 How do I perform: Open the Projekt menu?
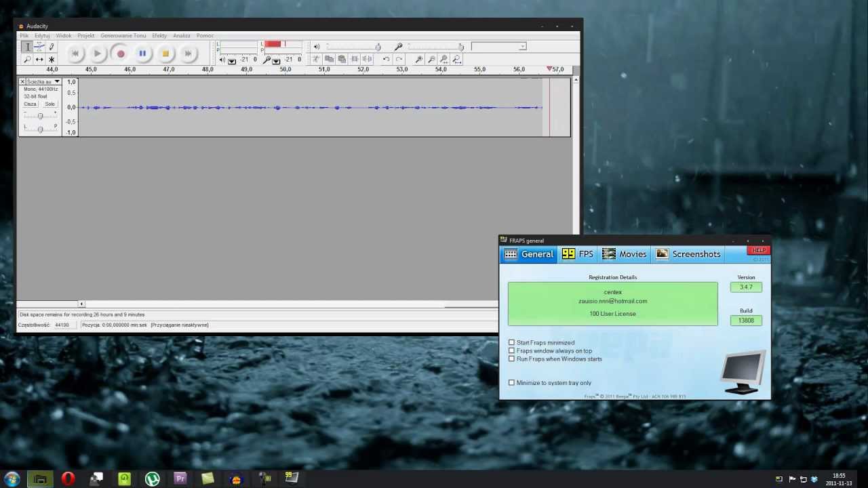[86, 36]
